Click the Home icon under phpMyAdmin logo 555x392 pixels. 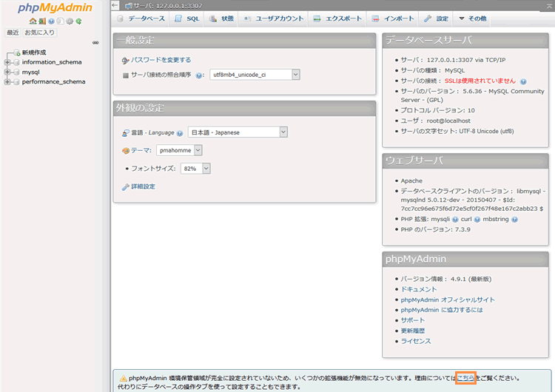click(x=33, y=21)
